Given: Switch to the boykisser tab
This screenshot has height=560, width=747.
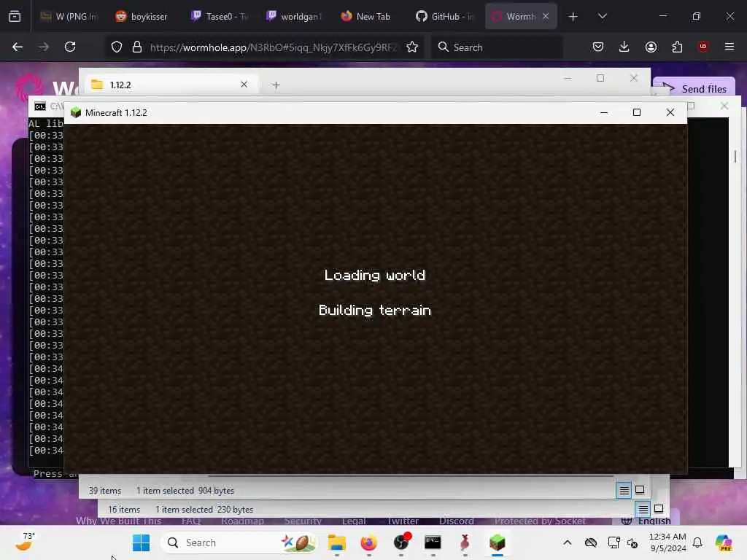Looking at the screenshot, I should tap(142, 16).
